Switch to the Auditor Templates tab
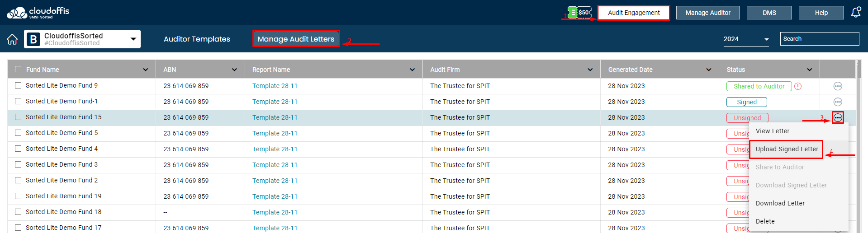 coord(197,39)
